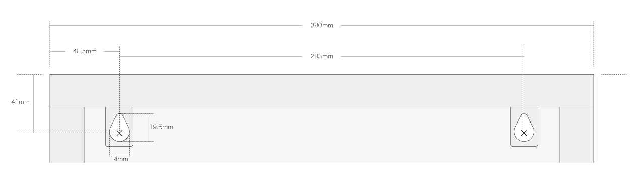Viewport: 644px width, 183px height.
Task: Click the 380mm overall width label
Action: click(321, 25)
